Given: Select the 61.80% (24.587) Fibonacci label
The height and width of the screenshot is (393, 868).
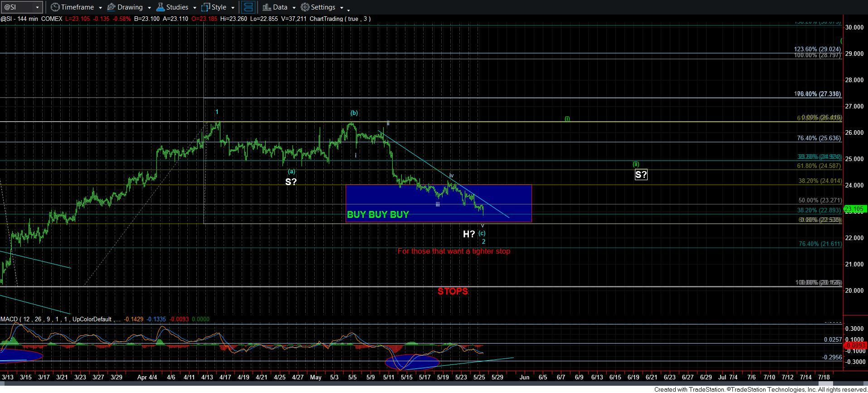Looking at the screenshot, I should (819, 166).
